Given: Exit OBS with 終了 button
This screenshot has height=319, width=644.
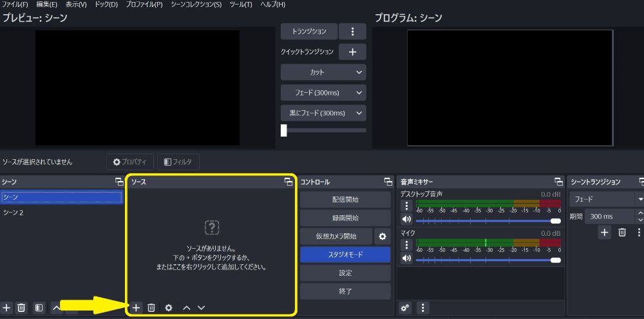Looking at the screenshot, I should (x=345, y=291).
